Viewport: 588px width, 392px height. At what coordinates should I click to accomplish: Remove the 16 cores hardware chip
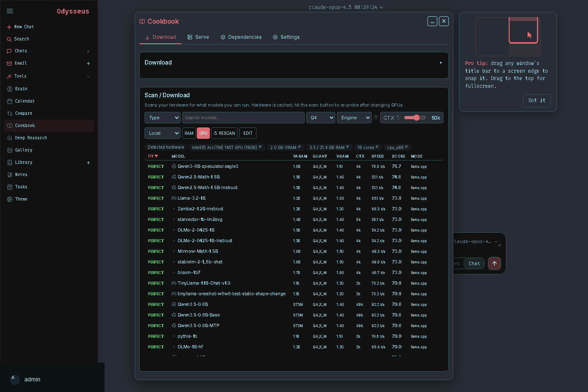(377, 147)
